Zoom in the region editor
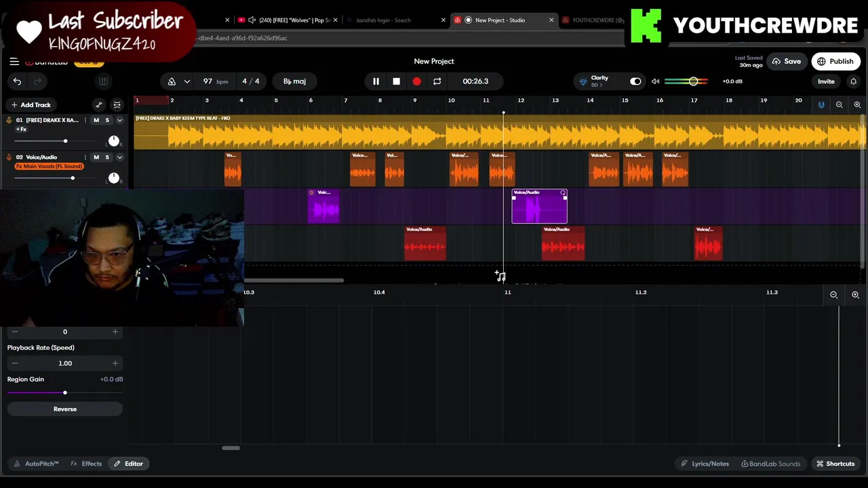This screenshot has height=488, width=868. [x=855, y=295]
